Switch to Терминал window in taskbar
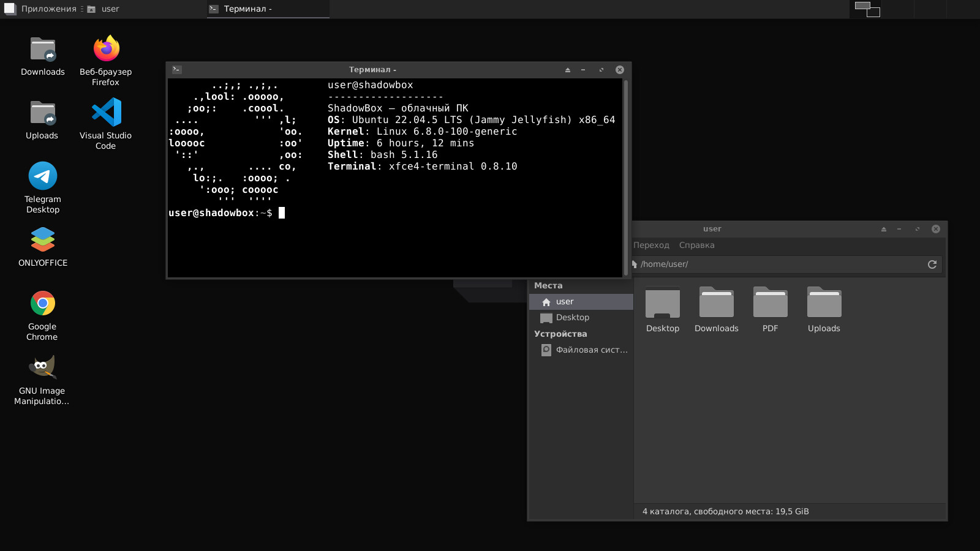Viewport: 980px width, 551px height. pos(268,9)
